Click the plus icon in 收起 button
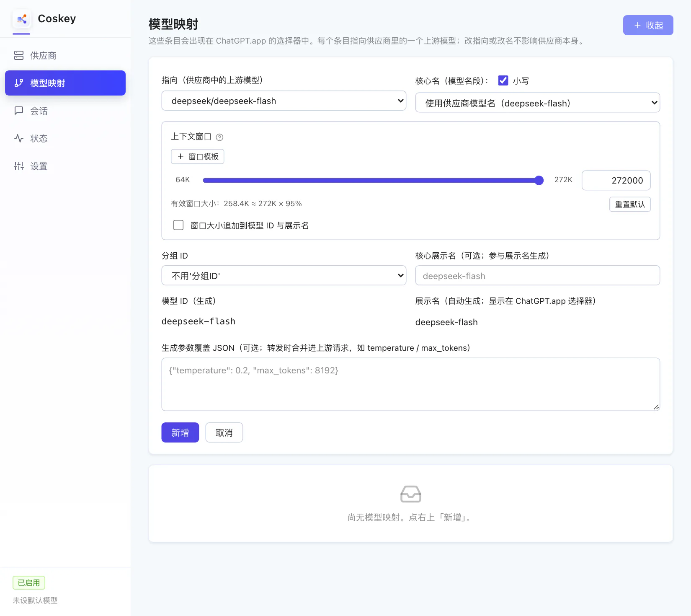691x616 pixels. click(637, 25)
